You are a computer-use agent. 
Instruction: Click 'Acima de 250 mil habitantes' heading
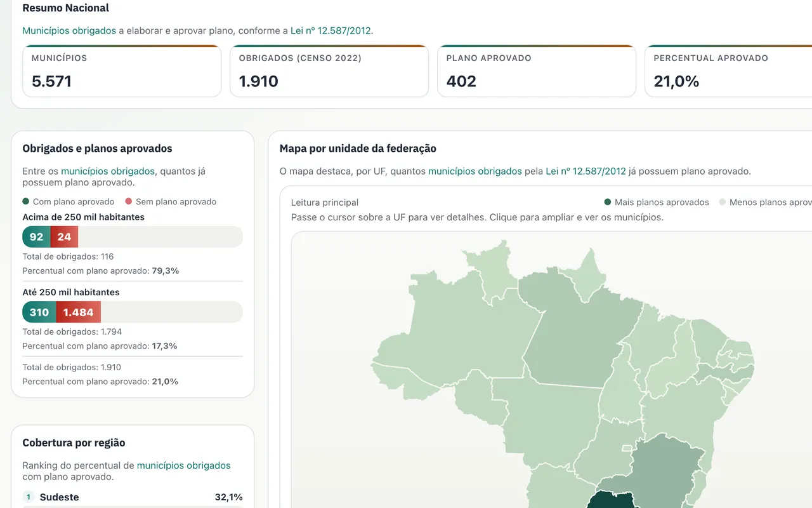(83, 217)
